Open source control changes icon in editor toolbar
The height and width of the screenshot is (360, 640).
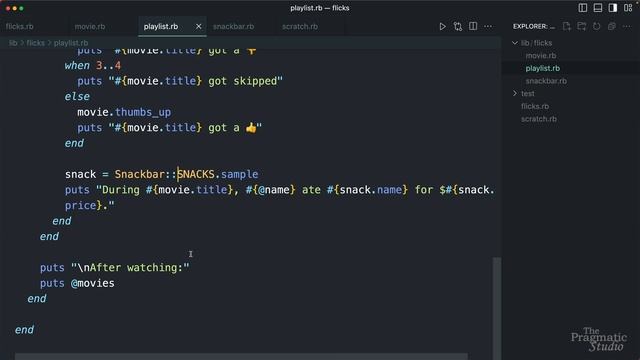[458, 27]
